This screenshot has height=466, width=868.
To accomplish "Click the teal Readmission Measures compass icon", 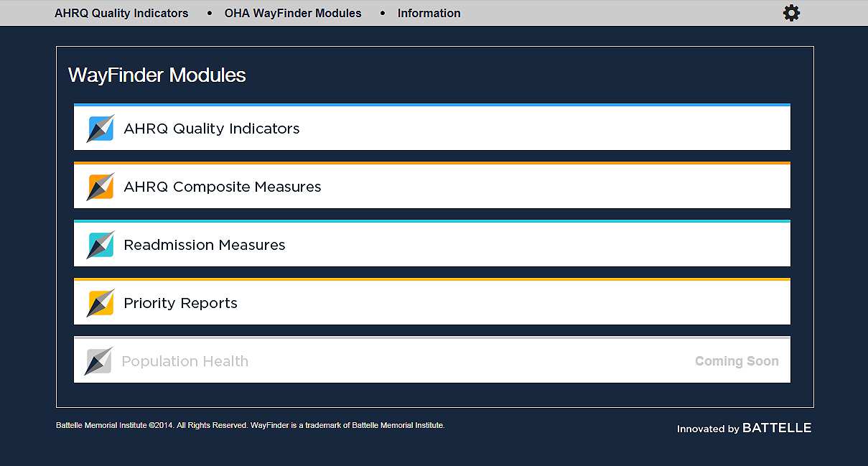I will [101, 245].
